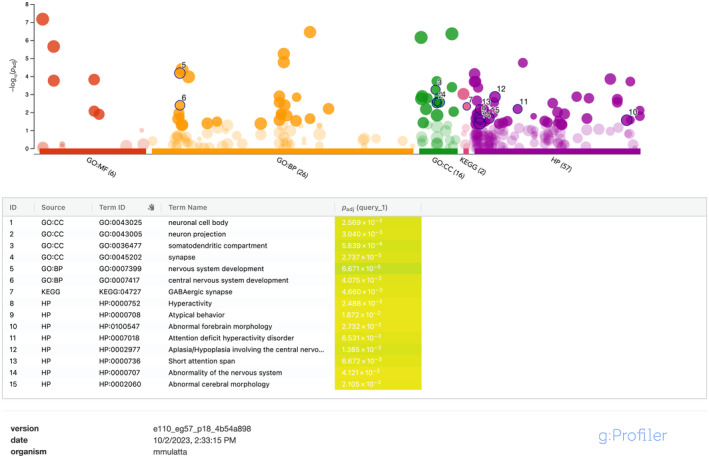The image size is (709, 458).
Task: Click the date text 10/2/2023, 2:33:15 PM
Action: pyautogui.click(x=194, y=440)
